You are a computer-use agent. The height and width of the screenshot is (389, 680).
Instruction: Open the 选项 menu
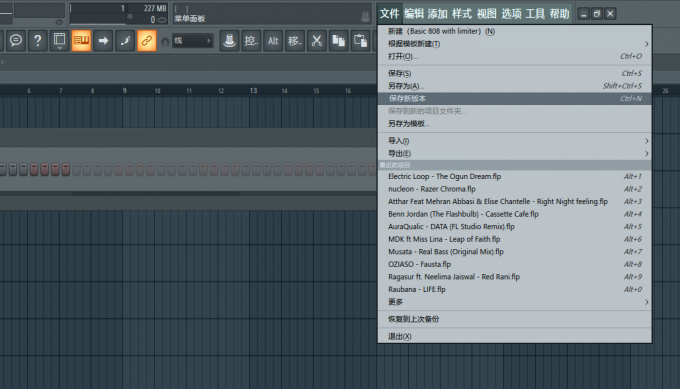tap(511, 14)
